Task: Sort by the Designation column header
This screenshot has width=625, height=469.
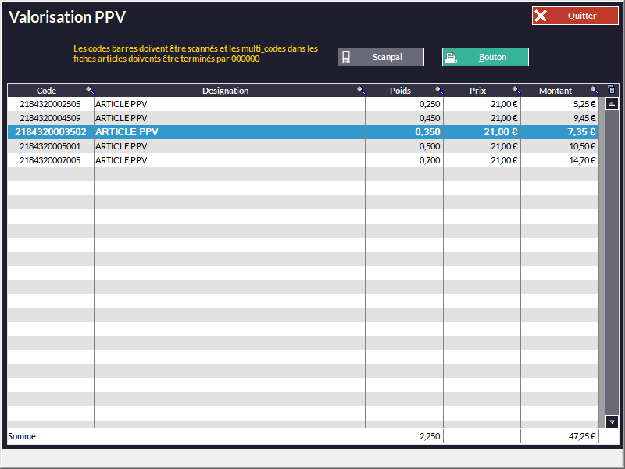Action: pos(225,90)
